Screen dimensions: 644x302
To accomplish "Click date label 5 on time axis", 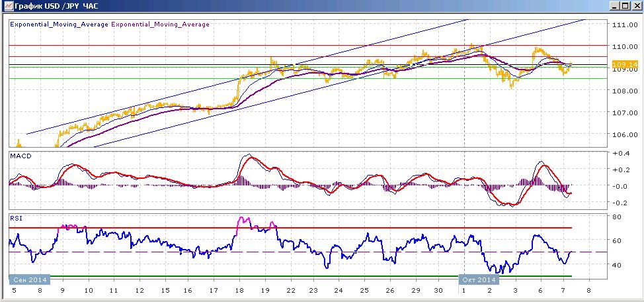I will pos(15,291).
